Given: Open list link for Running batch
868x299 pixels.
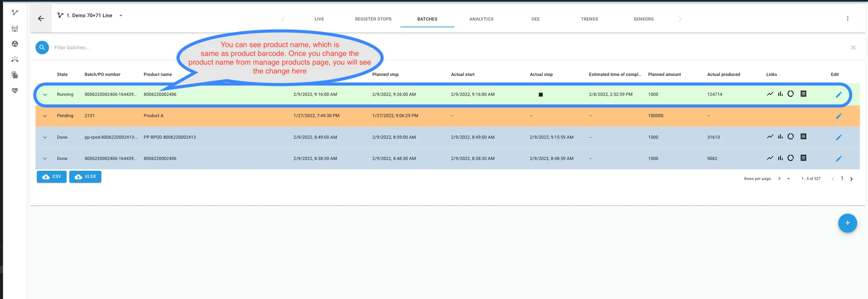Looking at the screenshot, I should coord(803,94).
